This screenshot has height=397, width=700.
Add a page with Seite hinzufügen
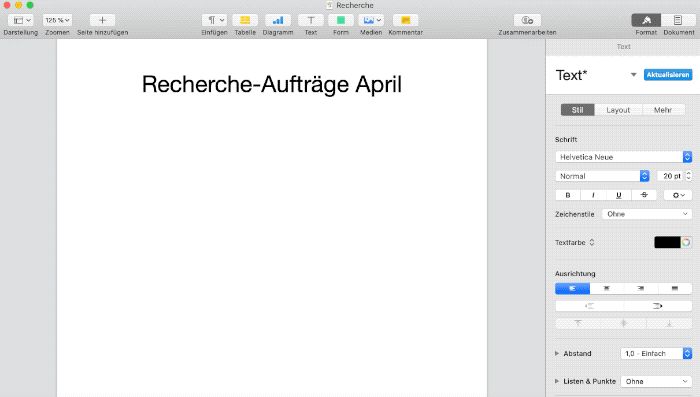pyautogui.click(x=102, y=20)
